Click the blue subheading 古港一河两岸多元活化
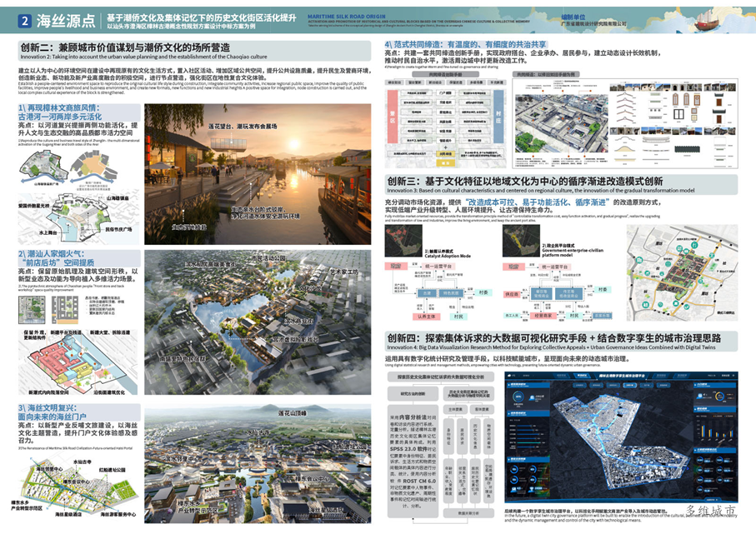The image size is (756, 534). pyautogui.click(x=60, y=117)
